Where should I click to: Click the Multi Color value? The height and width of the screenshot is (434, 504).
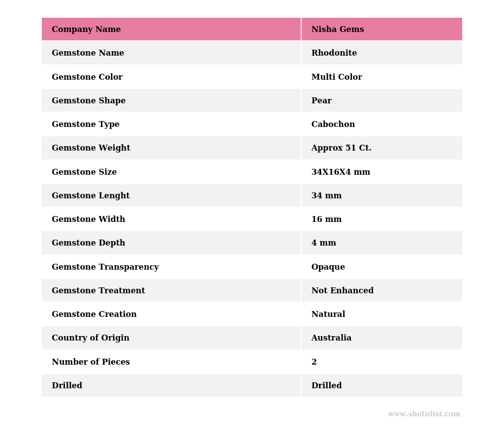tap(337, 77)
